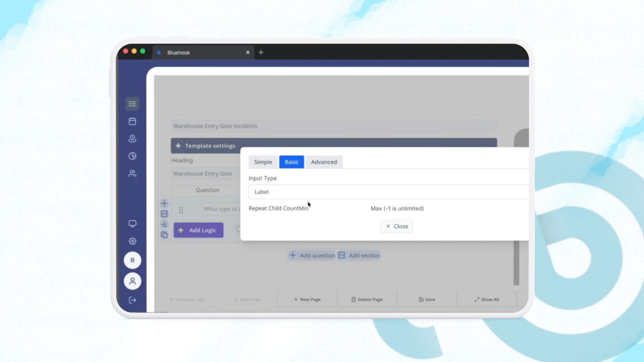Switch to the Advanced tab

[324, 162]
